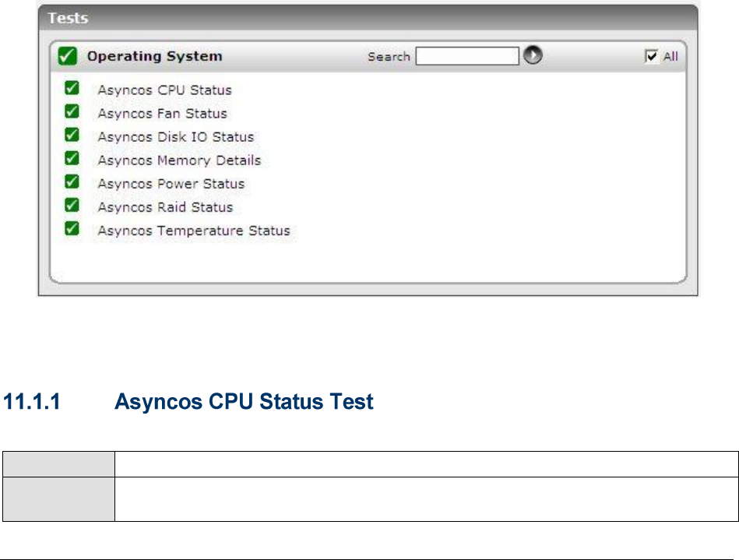Click Asyncos Temperature Status label
739x560 pixels.
193,231
